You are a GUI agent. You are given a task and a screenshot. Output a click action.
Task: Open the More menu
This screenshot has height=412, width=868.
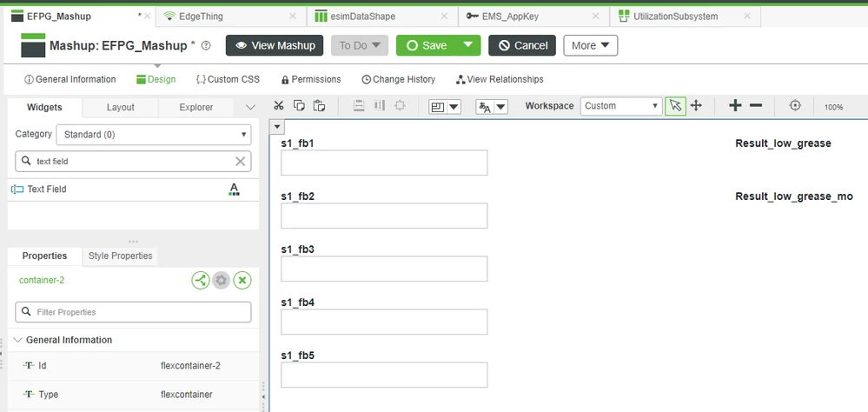[x=591, y=45]
